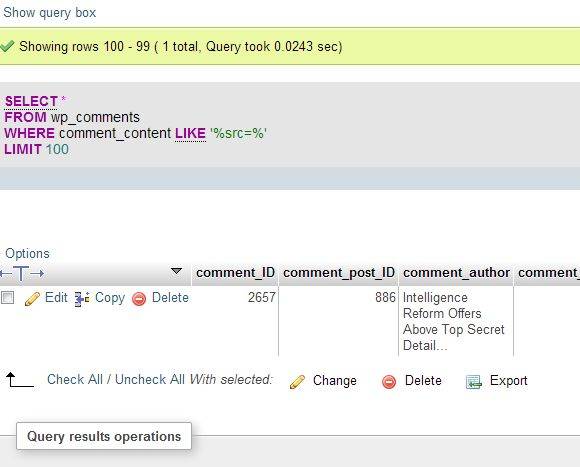Click Delete for selected rows
This screenshot has width=580, height=467.
(x=423, y=380)
